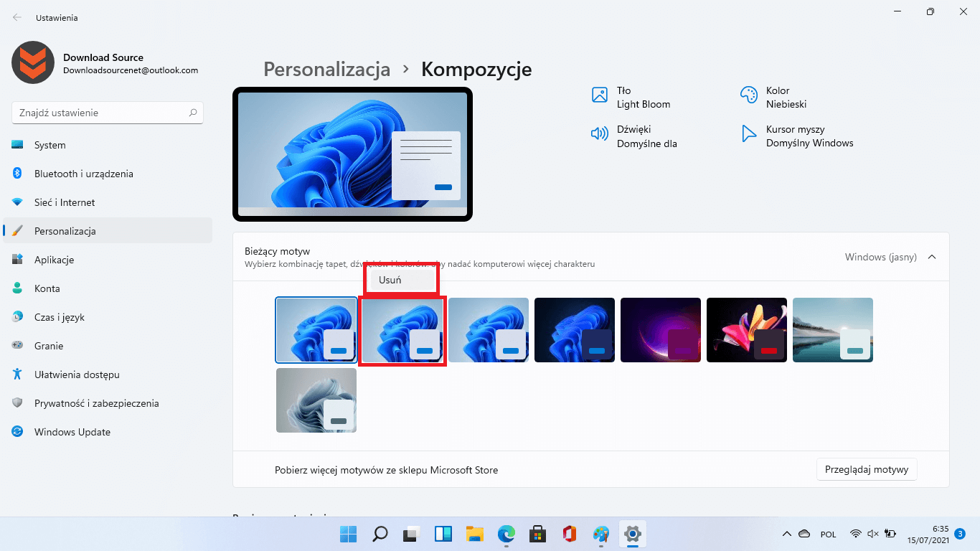
Task: Click the search magnifier icon in settings search box
Action: tap(192, 113)
